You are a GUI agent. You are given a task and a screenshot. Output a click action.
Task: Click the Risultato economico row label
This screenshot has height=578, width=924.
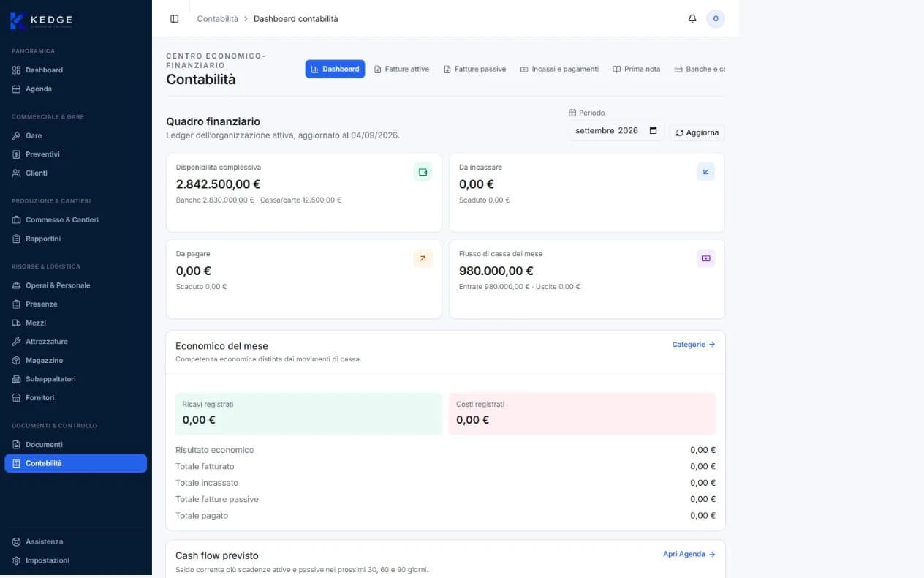coord(215,450)
